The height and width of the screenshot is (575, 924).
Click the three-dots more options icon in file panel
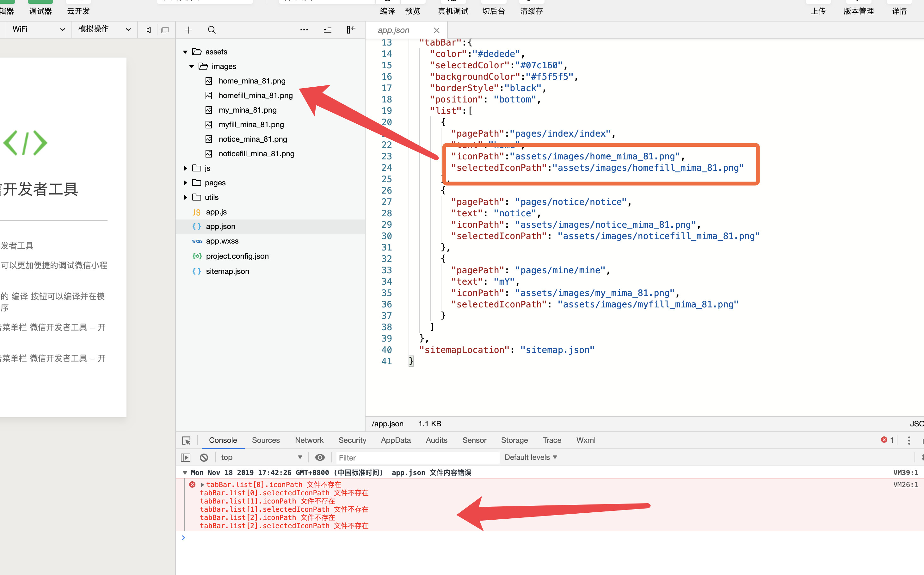click(304, 30)
